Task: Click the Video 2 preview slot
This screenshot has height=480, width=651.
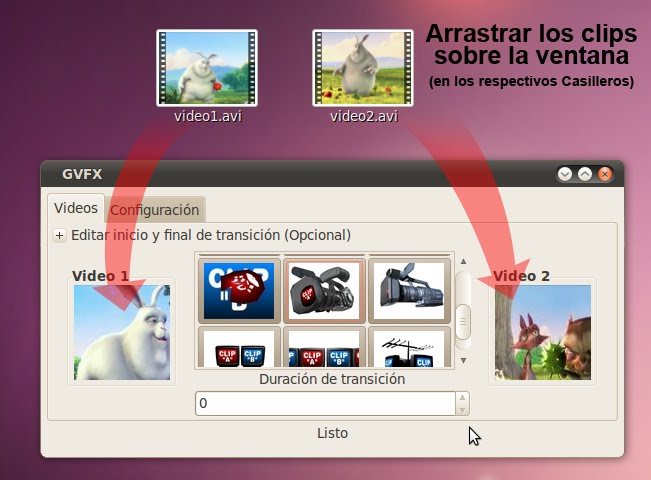Action: [x=540, y=332]
